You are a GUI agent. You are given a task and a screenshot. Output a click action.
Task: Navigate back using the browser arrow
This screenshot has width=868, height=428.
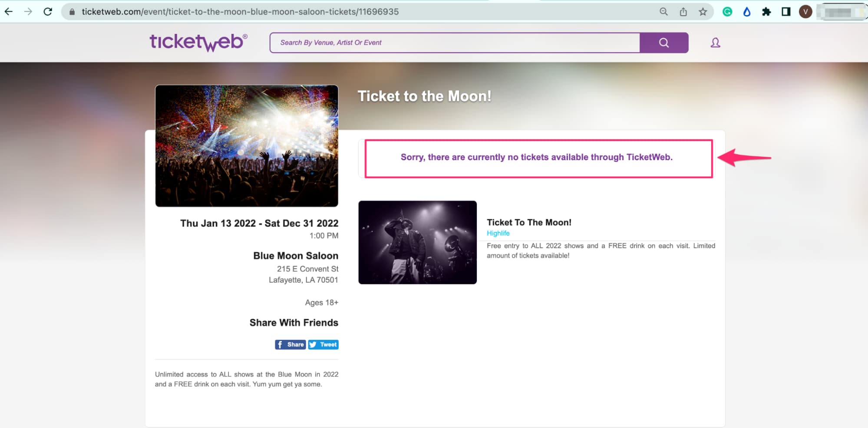pos(9,12)
